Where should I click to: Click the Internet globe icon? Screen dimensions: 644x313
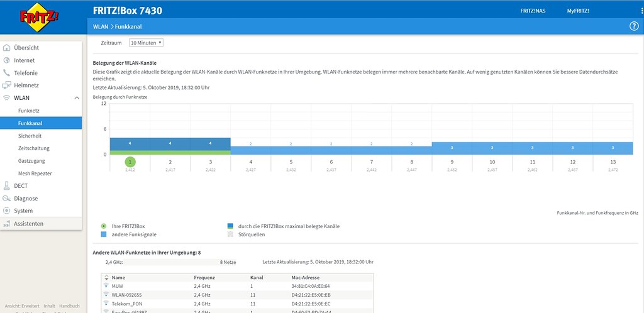point(7,60)
